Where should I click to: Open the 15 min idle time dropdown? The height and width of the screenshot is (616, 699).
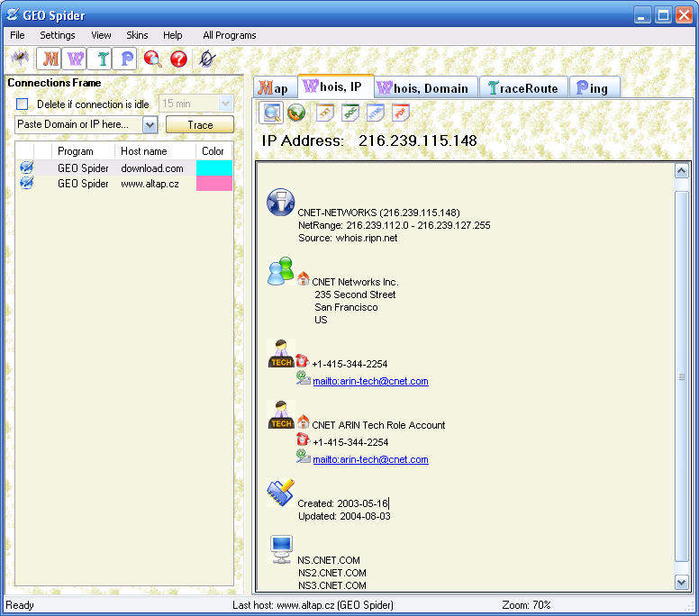[225, 104]
